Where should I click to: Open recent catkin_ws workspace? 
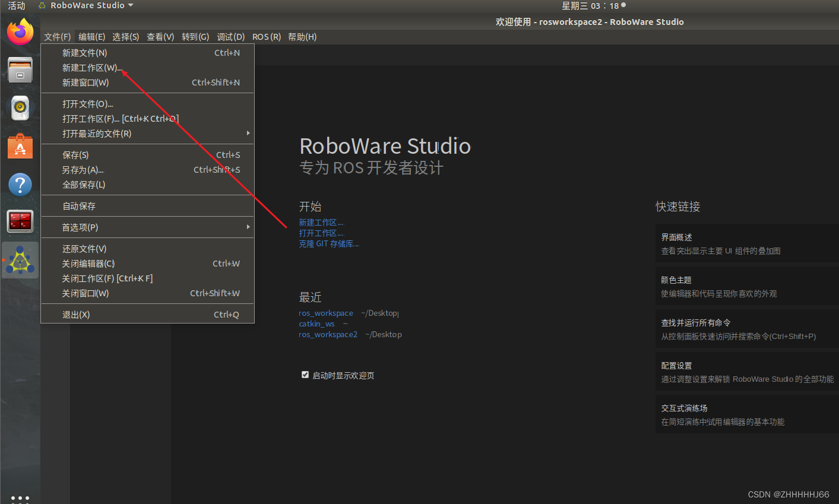316,324
